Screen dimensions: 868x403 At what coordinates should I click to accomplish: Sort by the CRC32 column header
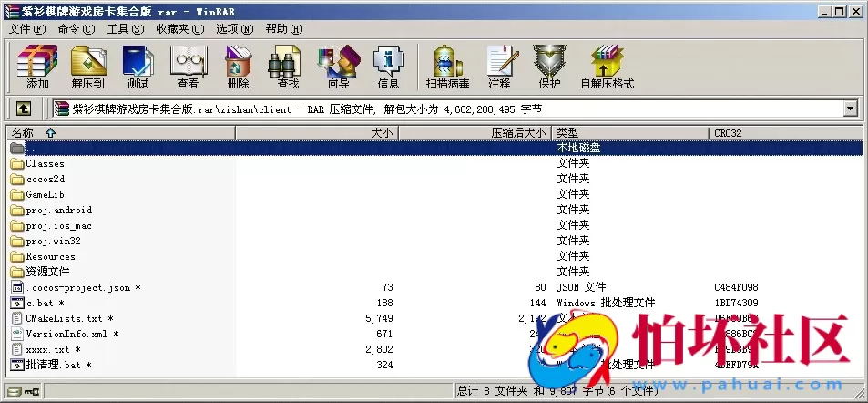click(786, 133)
